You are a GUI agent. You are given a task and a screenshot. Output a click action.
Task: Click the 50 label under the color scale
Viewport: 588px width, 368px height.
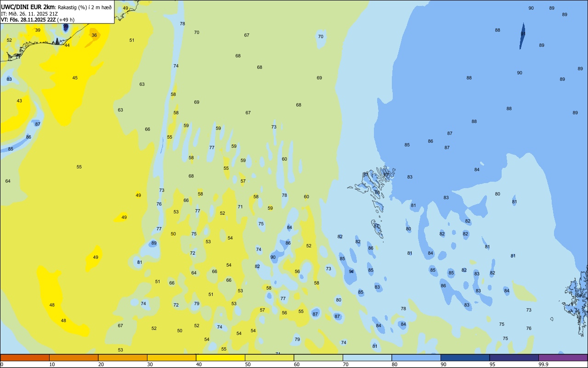click(248, 364)
